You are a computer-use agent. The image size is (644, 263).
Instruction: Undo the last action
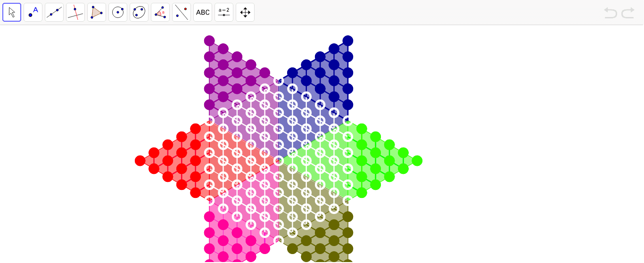click(x=611, y=13)
